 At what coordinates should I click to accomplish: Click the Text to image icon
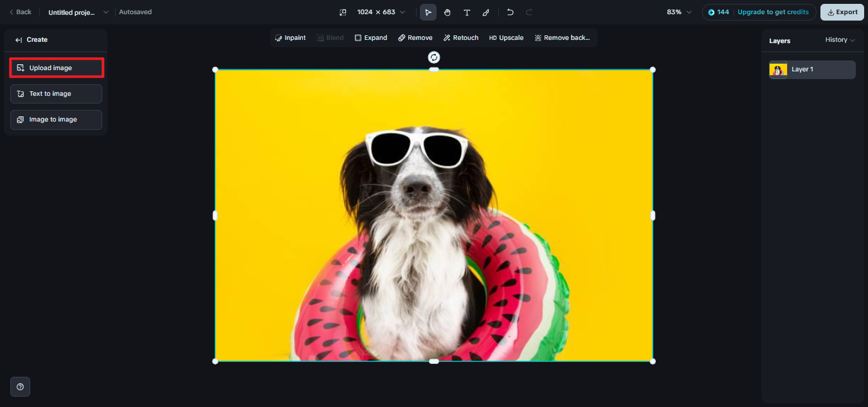(x=21, y=94)
